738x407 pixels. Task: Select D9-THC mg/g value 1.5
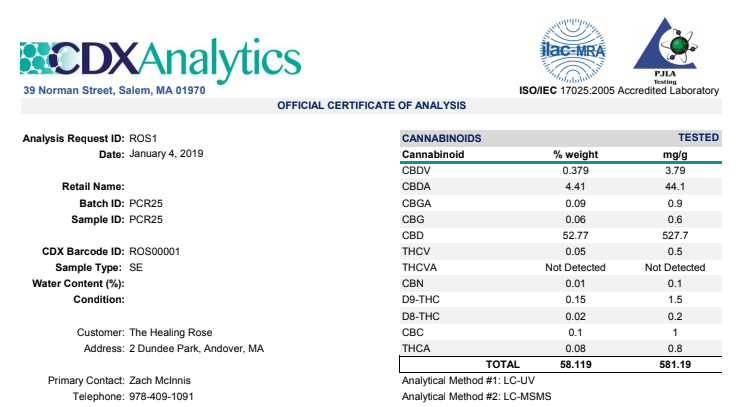(x=675, y=299)
